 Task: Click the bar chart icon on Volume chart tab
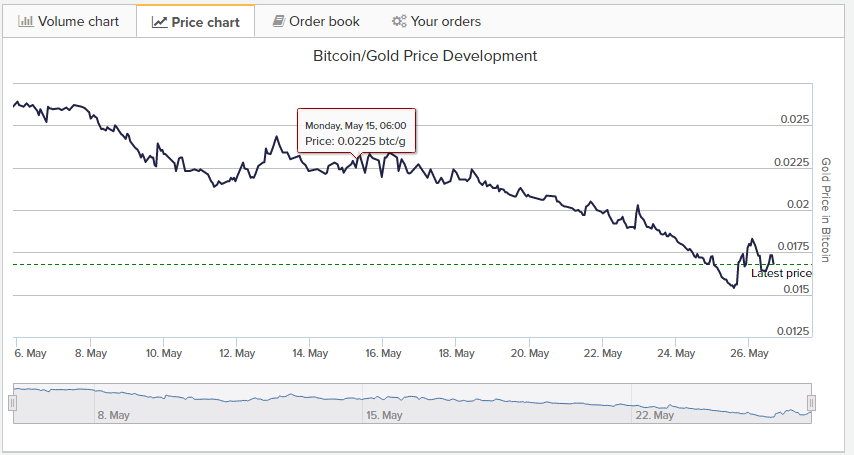pos(26,21)
